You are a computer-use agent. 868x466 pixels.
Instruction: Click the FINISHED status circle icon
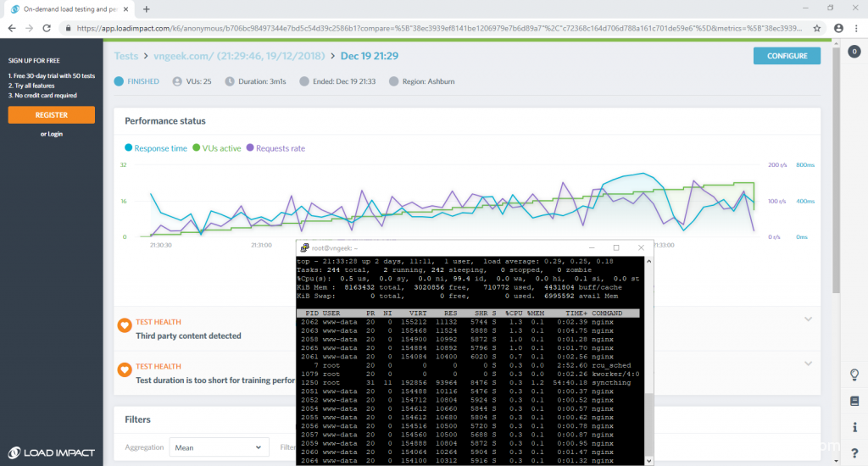[119, 81]
